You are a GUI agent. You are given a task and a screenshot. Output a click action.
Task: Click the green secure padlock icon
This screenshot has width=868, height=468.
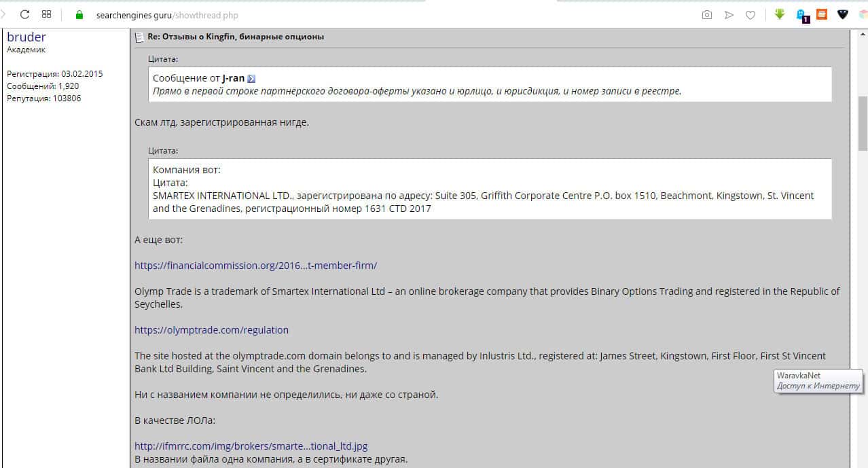coord(79,14)
